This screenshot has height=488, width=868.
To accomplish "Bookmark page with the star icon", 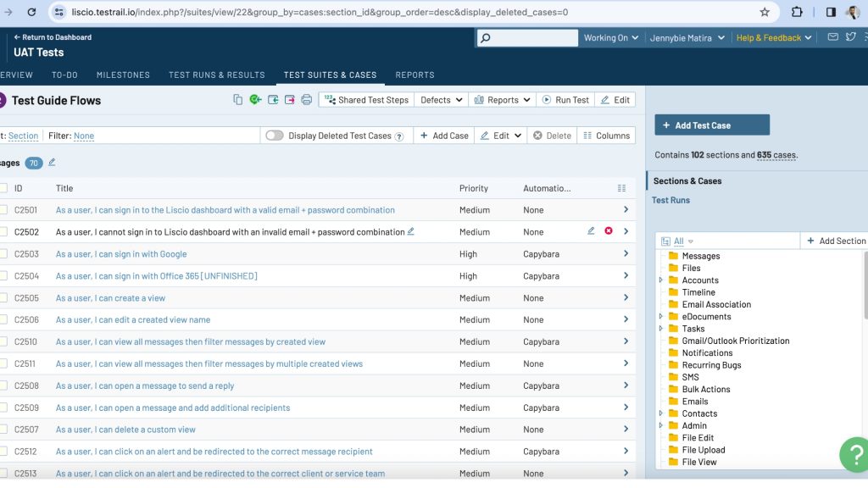I will 765,13.
